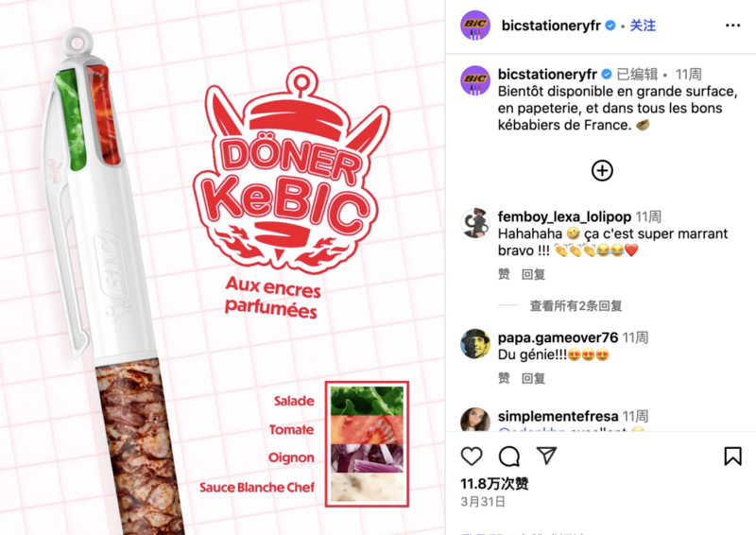Follow bicstationeryfr via 关注 link

(643, 26)
